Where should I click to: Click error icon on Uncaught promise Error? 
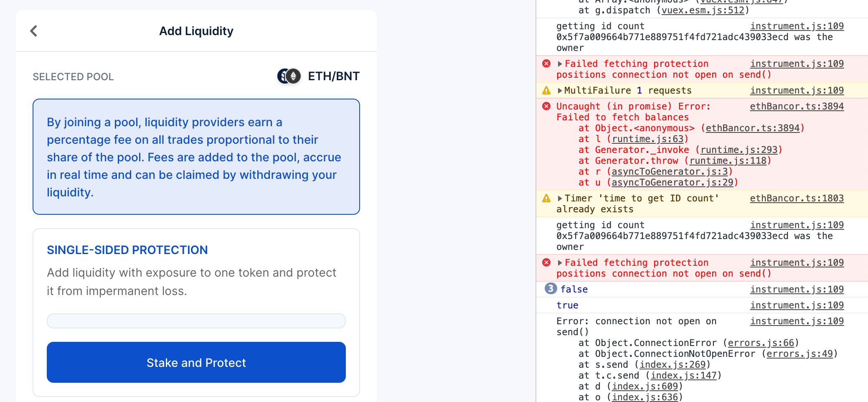click(547, 106)
